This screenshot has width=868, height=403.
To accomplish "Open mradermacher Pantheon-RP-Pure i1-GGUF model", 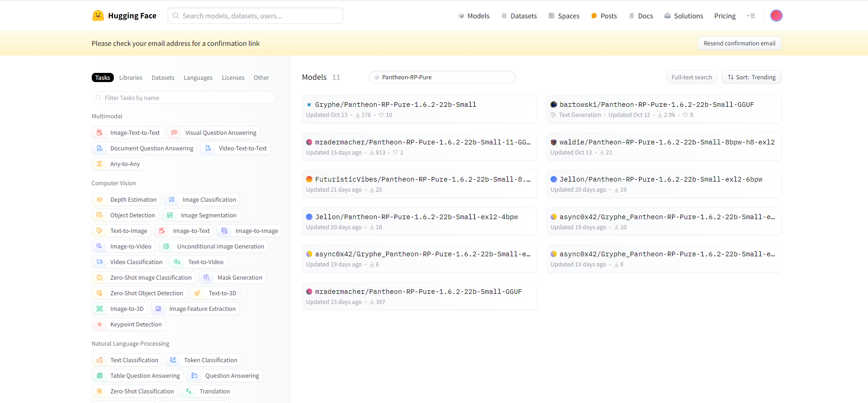I will coord(419,147).
